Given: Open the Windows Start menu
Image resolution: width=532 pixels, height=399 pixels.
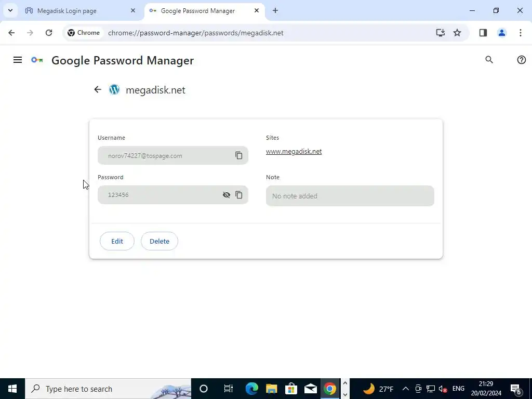Looking at the screenshot, I should click(12, 389).
